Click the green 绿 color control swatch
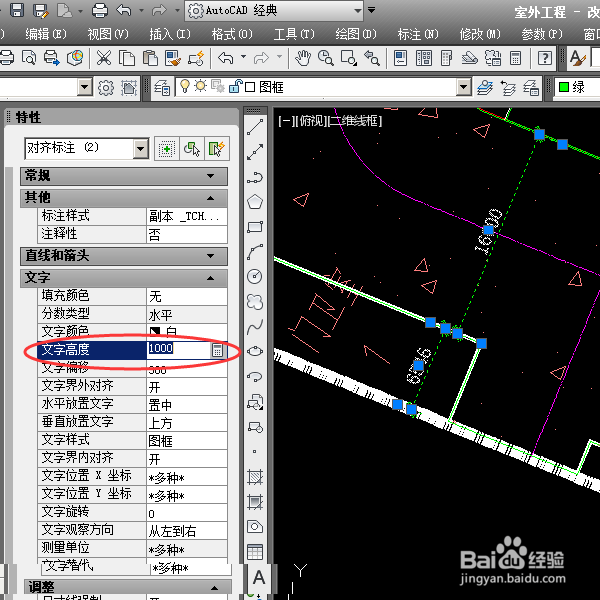The height and width of the screenshot is (600, 600). (564, 87)
